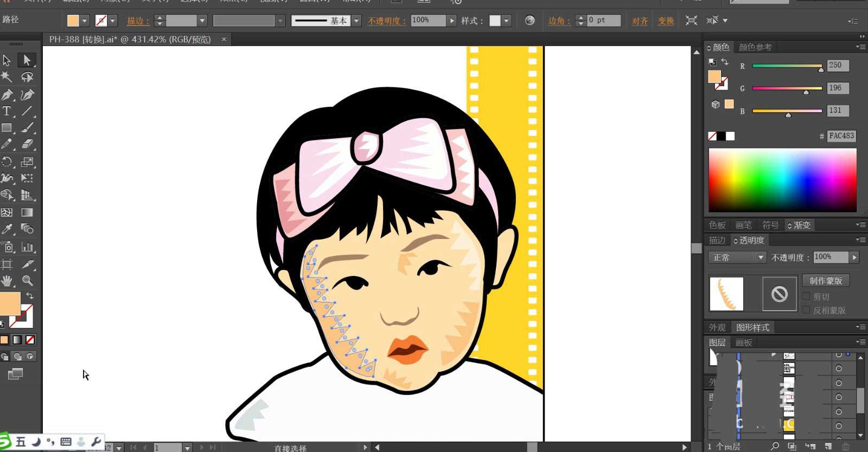Image resolution: width=868 pixels, height=452 pixels.
Task: Select the Slice tool
Action: click(27, 264)
